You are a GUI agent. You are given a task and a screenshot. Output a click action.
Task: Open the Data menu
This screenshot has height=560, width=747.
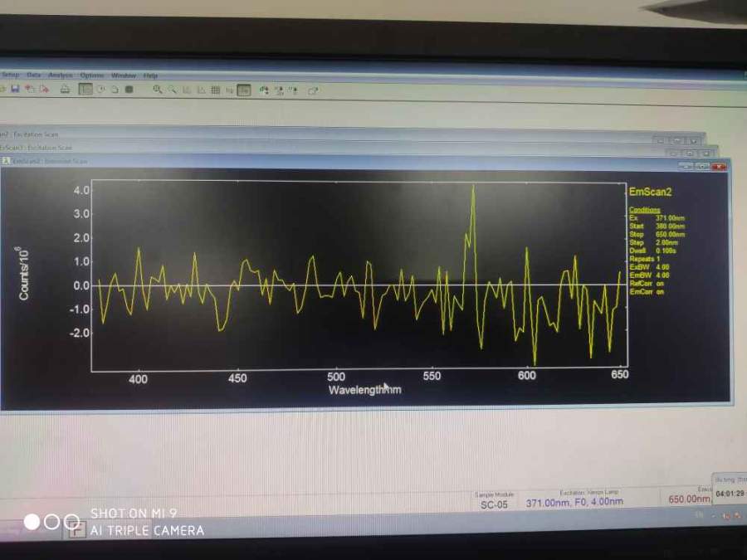[33, 75]
